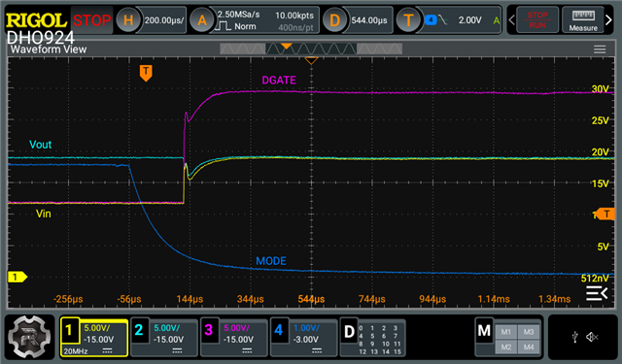The height and width of the screenshot is (364, 622).
Task: Show previous quick tools with left arrow
Action: [x=512, y=19]
